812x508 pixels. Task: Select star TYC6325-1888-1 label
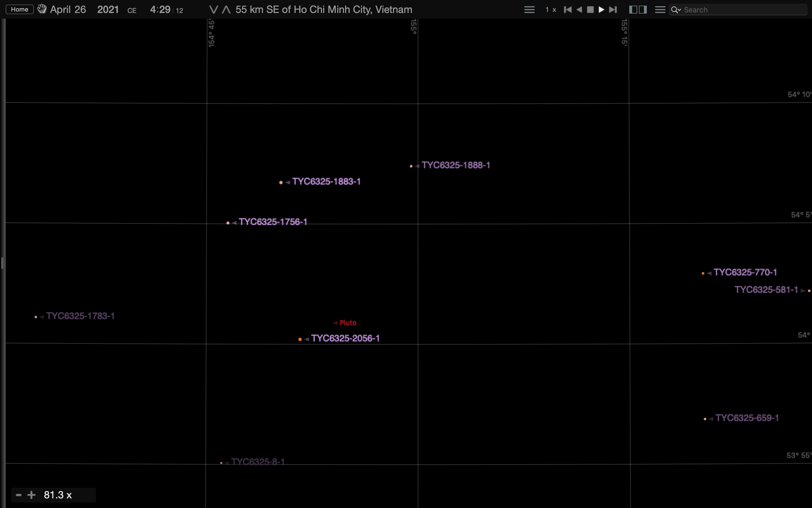coord(456,165)
